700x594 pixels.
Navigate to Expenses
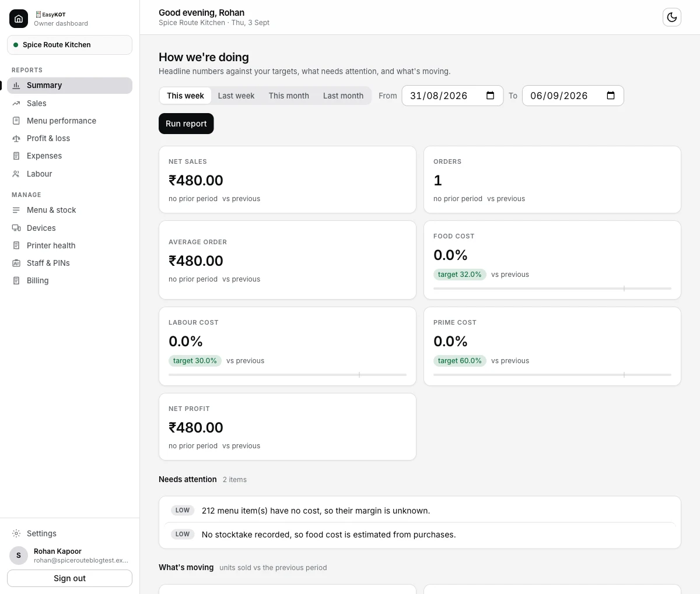pyautogui.click(x=70, y=156)
